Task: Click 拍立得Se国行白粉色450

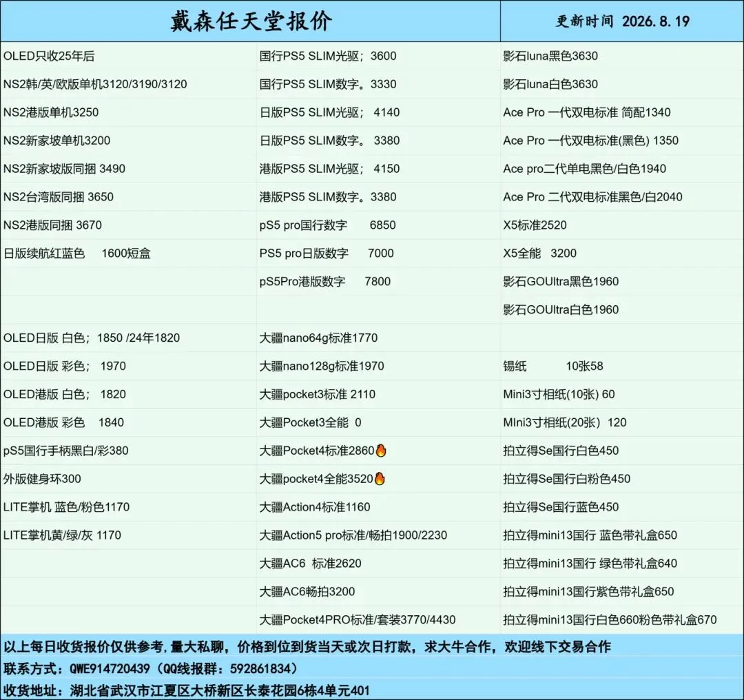Action: click(x=566, y=479)
